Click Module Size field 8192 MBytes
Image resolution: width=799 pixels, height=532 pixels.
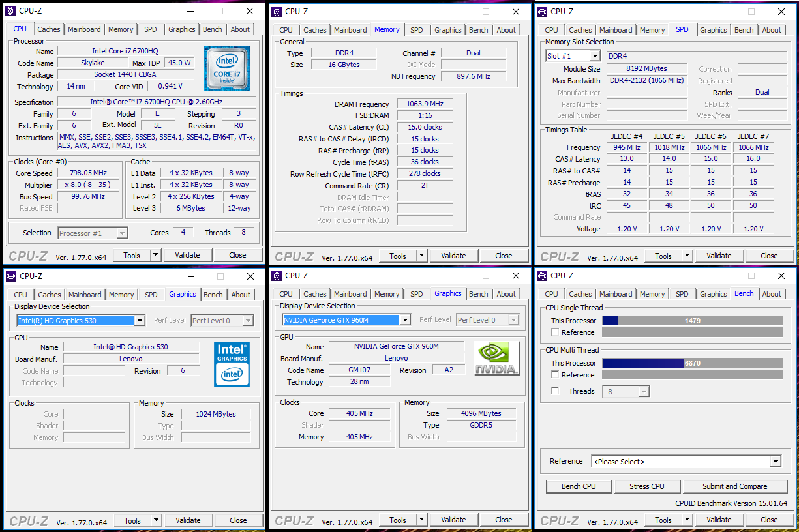(646, 68)
